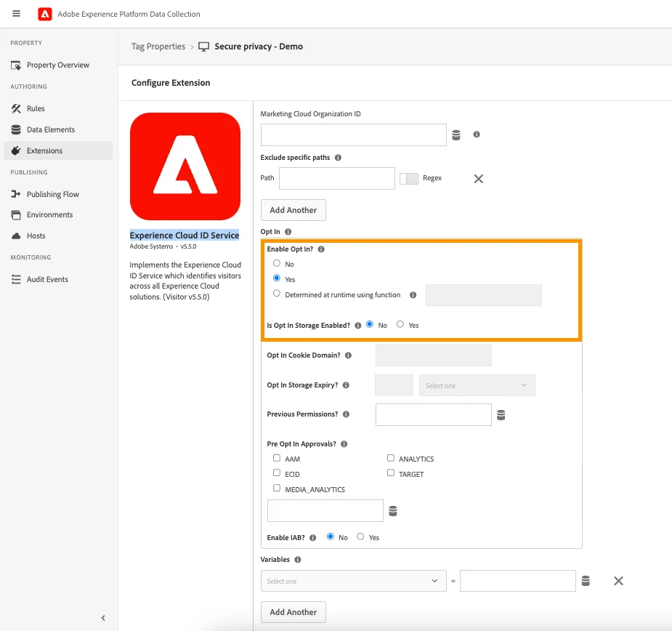Screen dimensions: 672x631
Task: Open data element selector for Marketing Cloud Organization ID
Action: (x=456, y=134)
